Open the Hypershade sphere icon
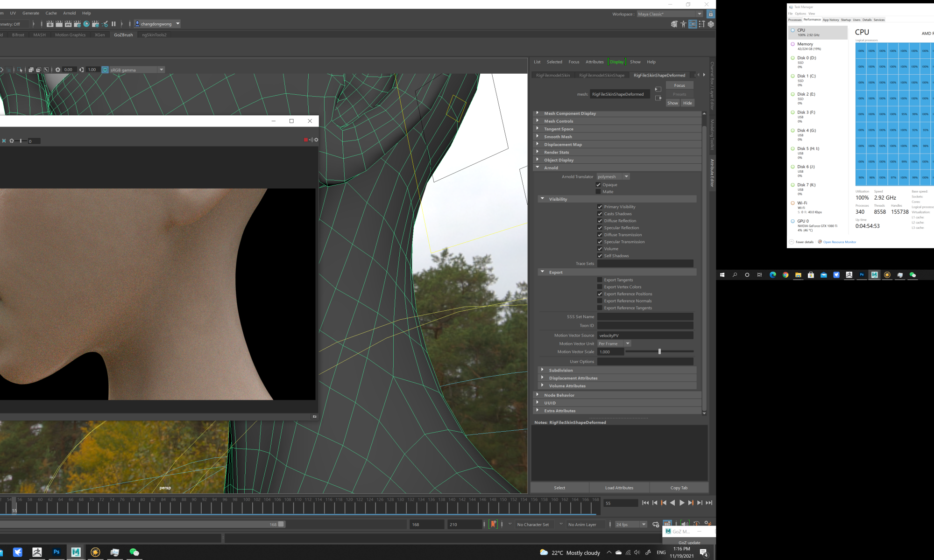The height and width of the screenshot is (560, 934). [86, 24]
